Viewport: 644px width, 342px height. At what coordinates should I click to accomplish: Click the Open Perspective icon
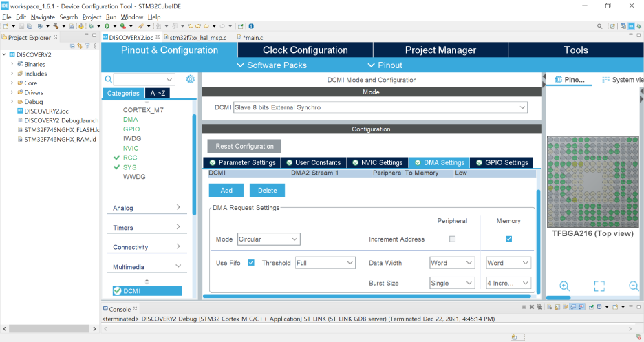coord(612,26)
